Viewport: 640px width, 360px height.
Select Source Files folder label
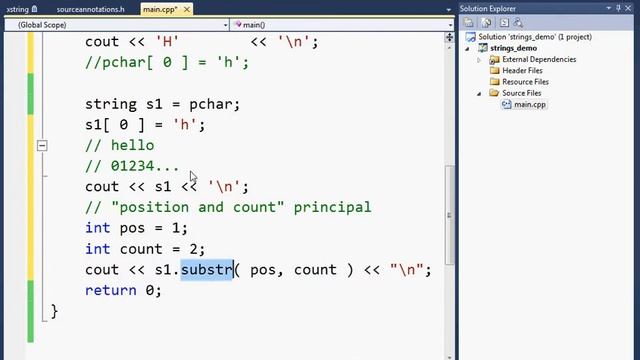pyautogui.click(x=521, y=93)
